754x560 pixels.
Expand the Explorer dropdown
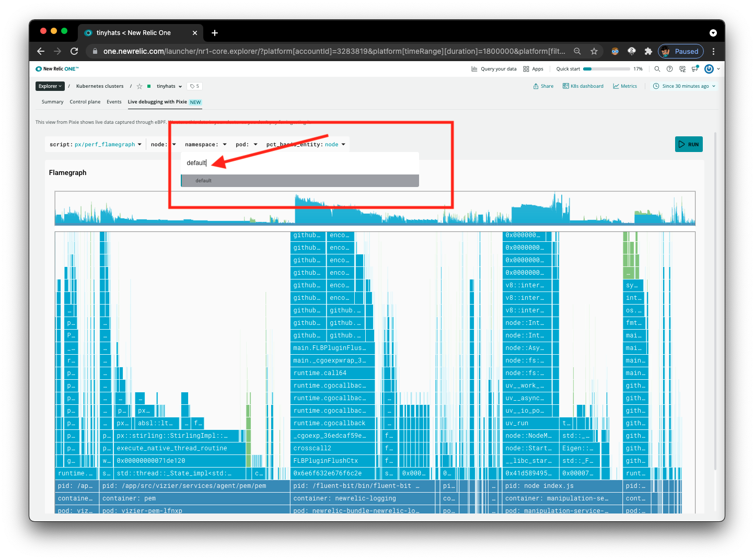[50, 86]
